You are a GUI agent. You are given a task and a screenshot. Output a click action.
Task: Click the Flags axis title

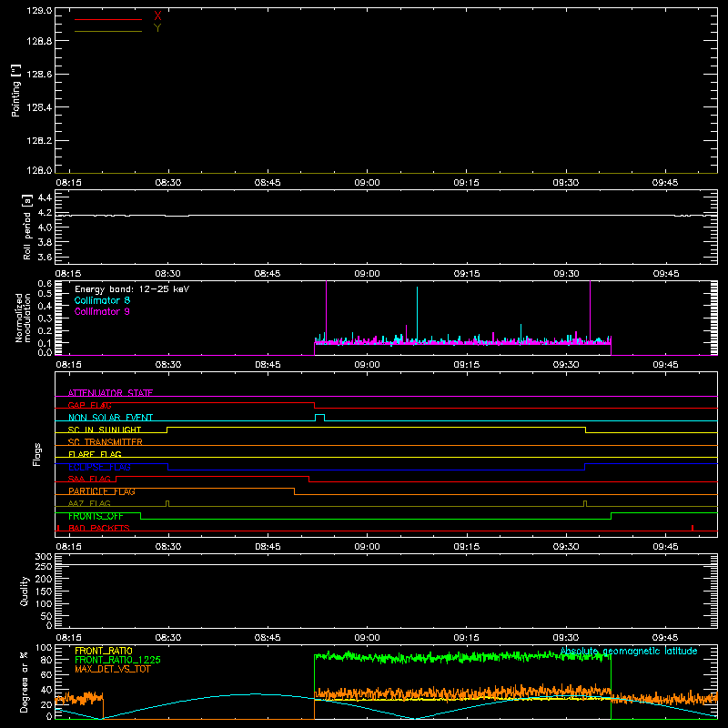click(37, 454)
